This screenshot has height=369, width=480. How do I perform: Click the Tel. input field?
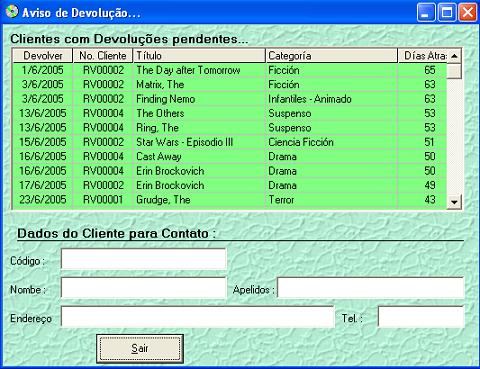click(421, 317)
